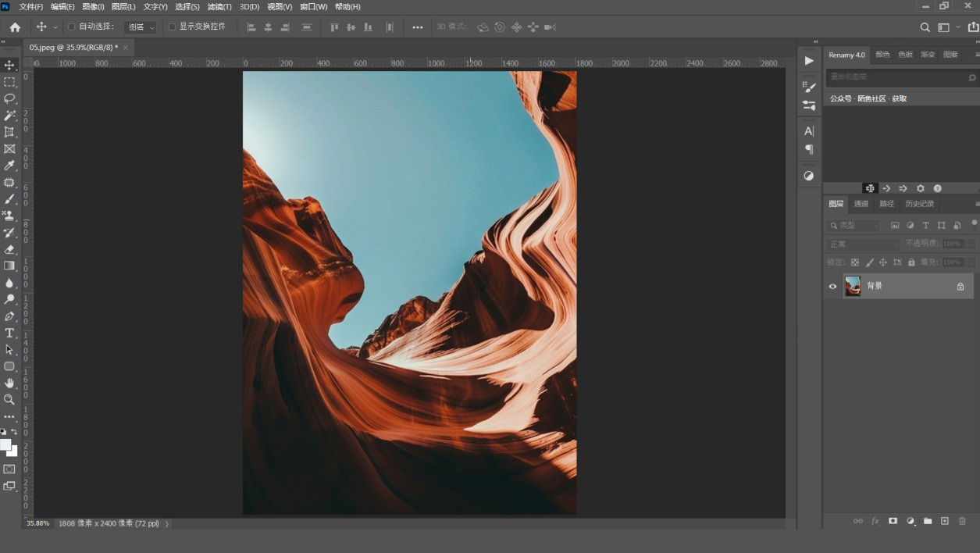
Task: Click the Home icon in options bar
Action: tap(15, 27)
